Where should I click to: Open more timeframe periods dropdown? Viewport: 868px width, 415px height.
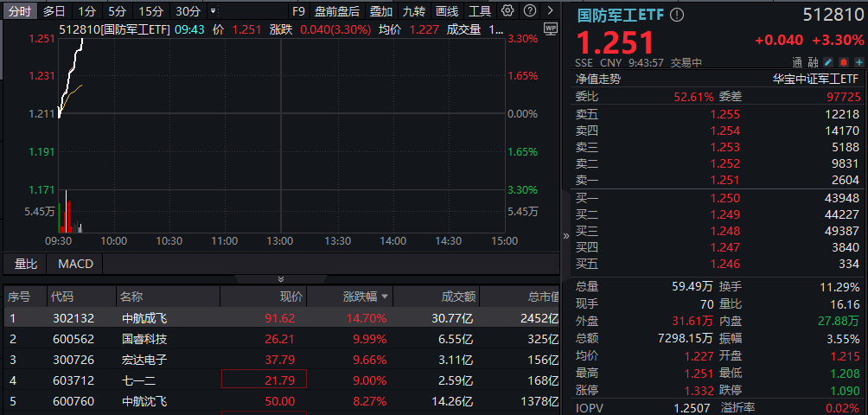tap(214, 10)
